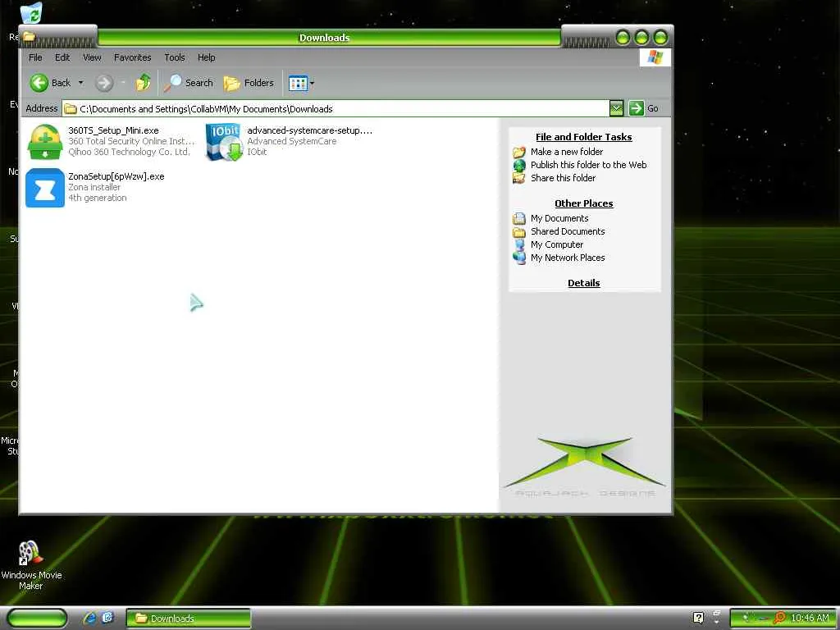Open Windows Movie Maker desktop shortcut

31,566
